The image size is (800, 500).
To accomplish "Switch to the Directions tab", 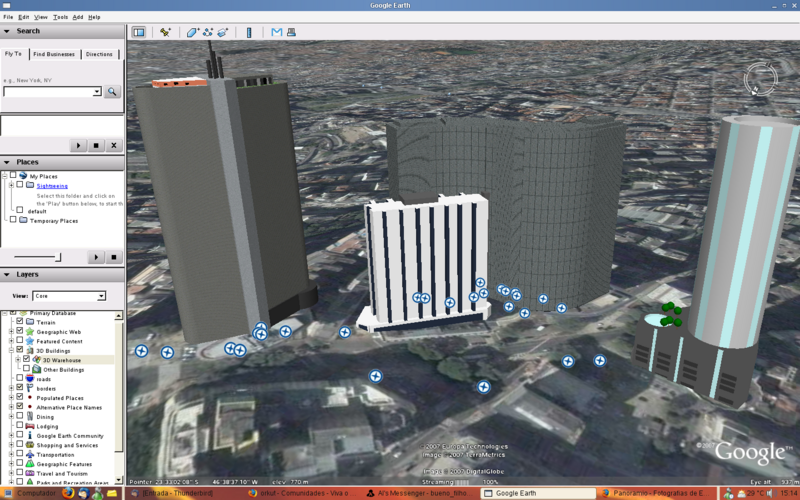I will (99, 54).
